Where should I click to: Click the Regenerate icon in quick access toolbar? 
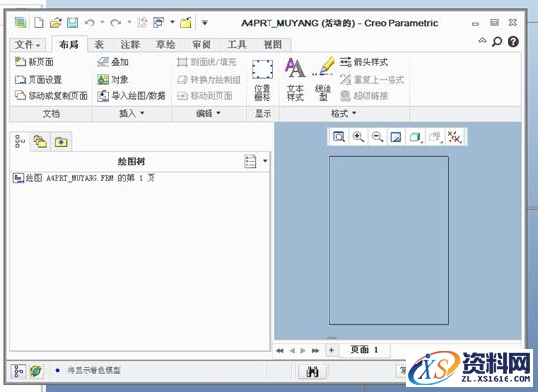tap(142, 23)
